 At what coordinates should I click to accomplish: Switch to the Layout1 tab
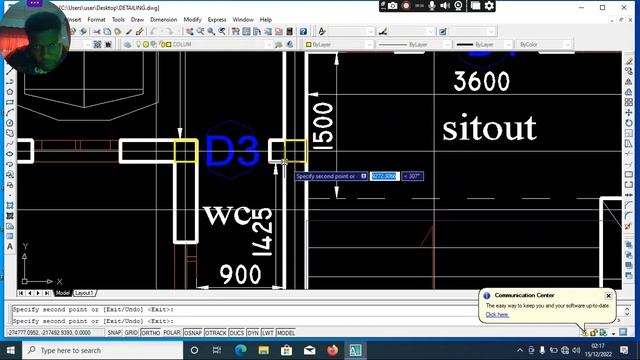pyautogui.click(x=84, y=293)
